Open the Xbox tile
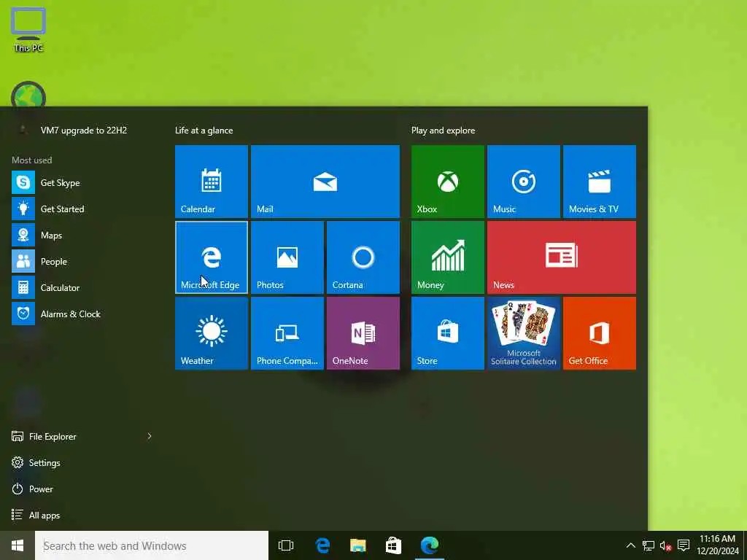This screenshot has height=560, width=747. pos(447,182)
